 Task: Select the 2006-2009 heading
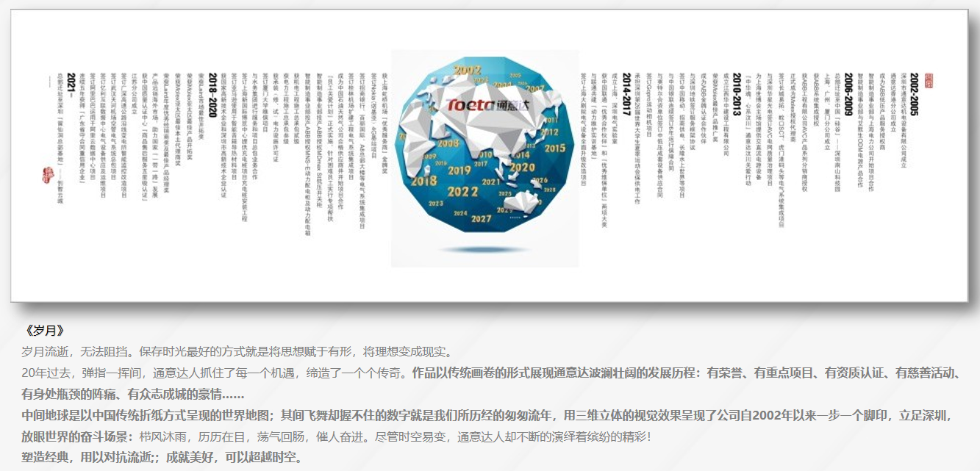[x=849, y=95]
